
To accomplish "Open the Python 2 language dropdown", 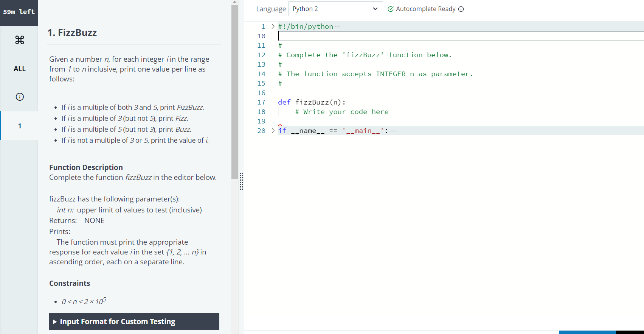I will point(335,9).
